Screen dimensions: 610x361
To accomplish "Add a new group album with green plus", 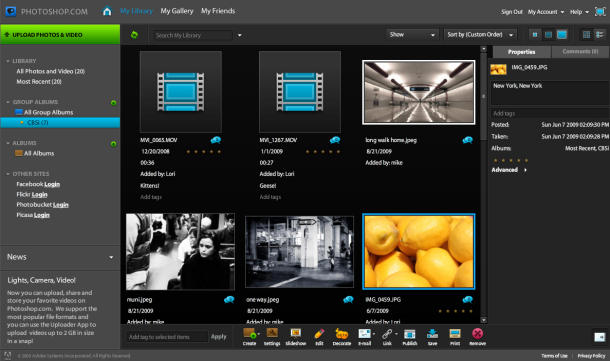I will [113, 103].
